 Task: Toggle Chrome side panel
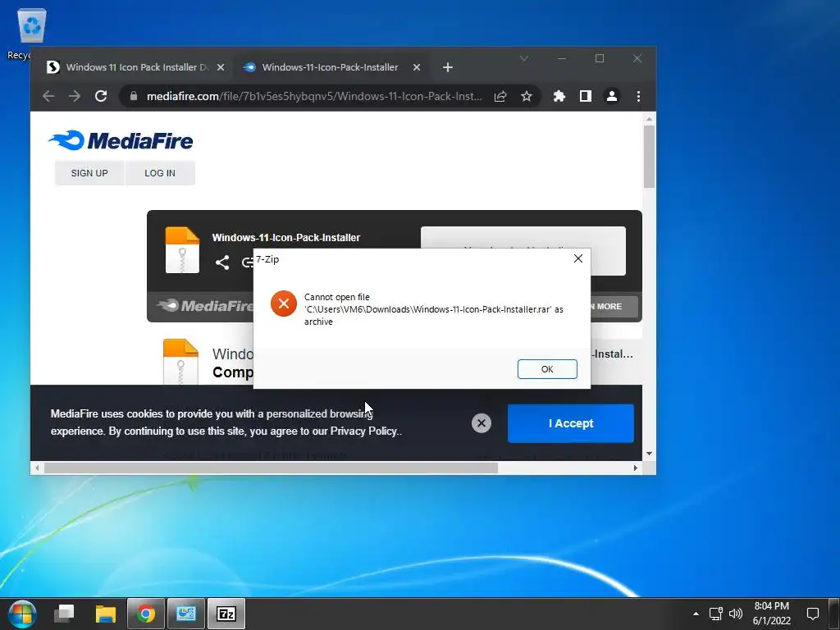tap(586, 97)
